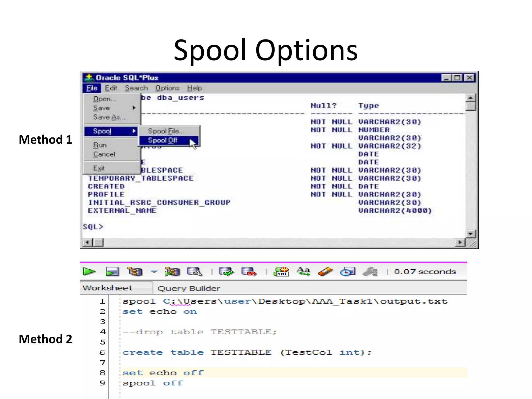
Task: Expand the Explain Plan dropdown arrow
Action: point(154,272)
